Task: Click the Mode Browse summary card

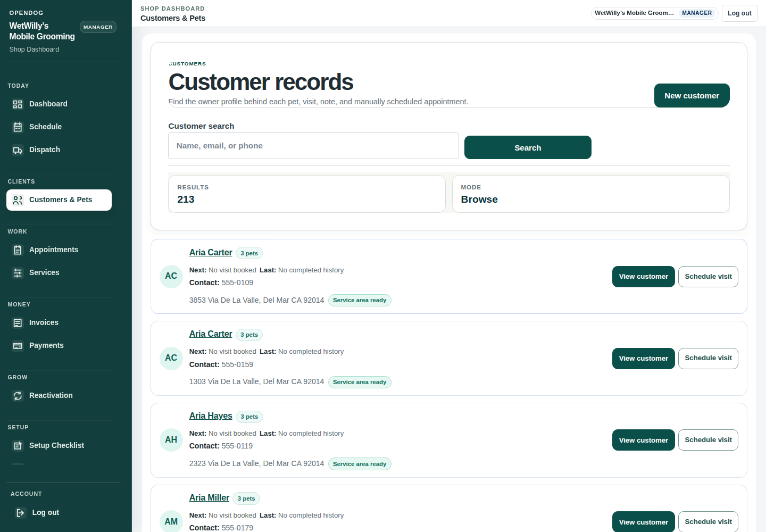Action: (590, 194)
